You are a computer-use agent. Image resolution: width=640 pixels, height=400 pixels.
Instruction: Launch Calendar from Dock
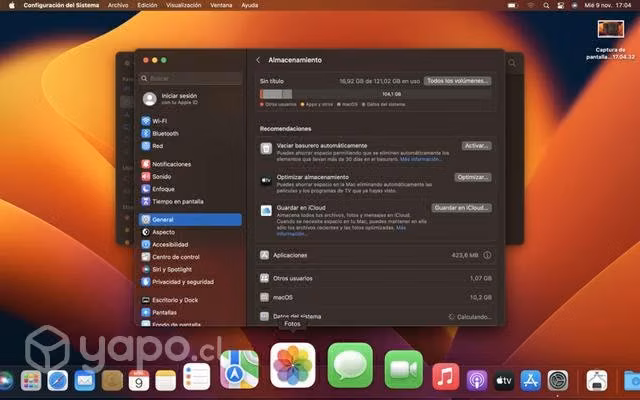click(139, 381)
